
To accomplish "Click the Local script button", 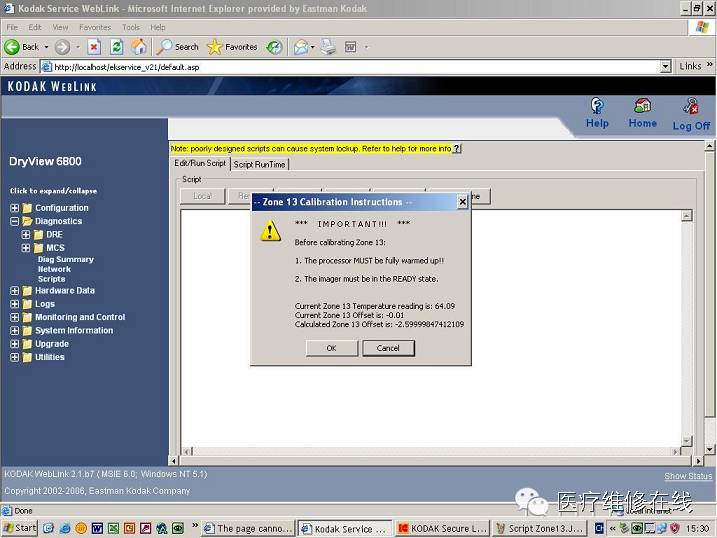I will (x=202, y=196).
